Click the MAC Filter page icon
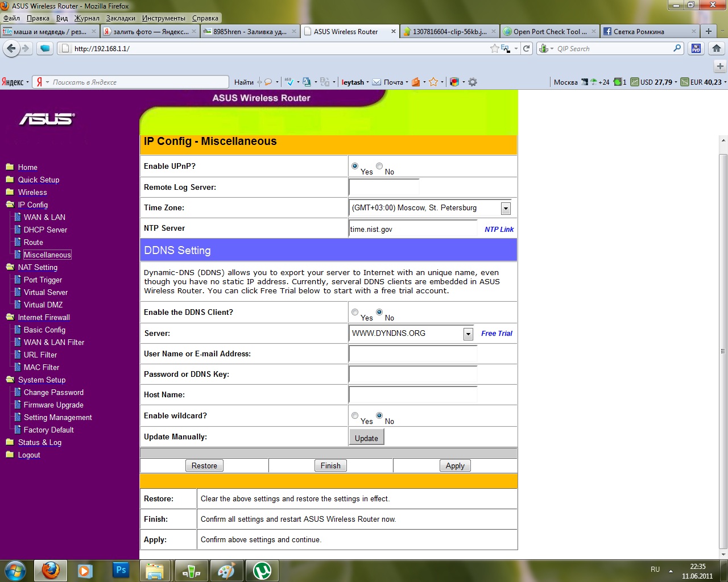Viewport: 728px width, 582px height. pos(18,367)
